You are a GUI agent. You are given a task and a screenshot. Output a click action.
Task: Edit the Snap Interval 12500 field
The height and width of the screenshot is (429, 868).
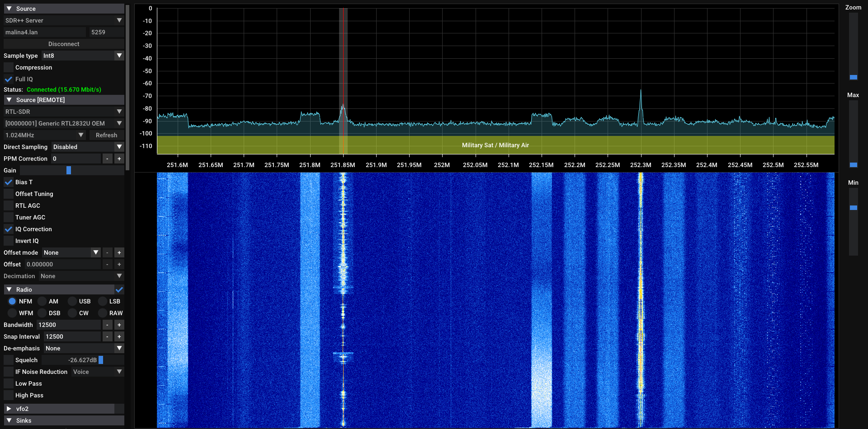coord(72,336)
